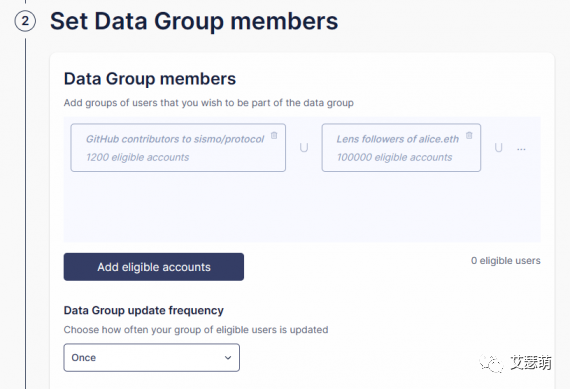Delete the GitHub contributors group card
Screen dimensions: 570x389
(x=274, y=136)
